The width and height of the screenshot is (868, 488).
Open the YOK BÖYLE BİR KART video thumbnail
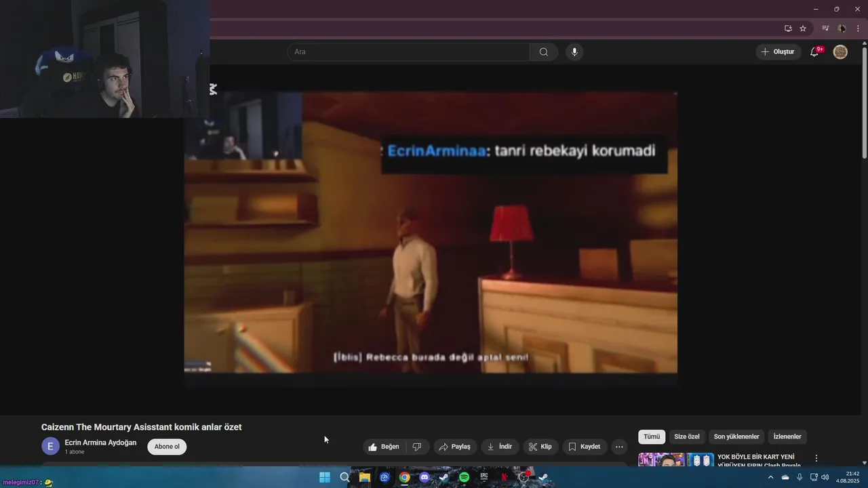click(676, 460)
